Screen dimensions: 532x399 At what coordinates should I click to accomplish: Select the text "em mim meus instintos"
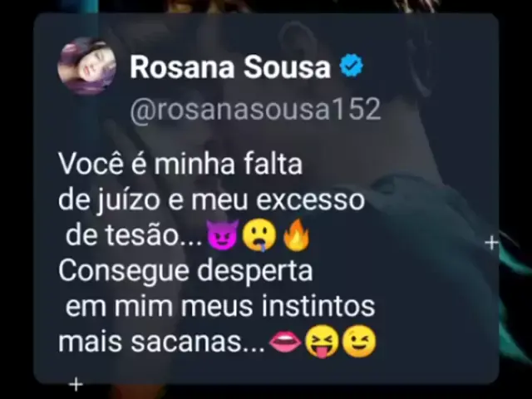[219, 306]
